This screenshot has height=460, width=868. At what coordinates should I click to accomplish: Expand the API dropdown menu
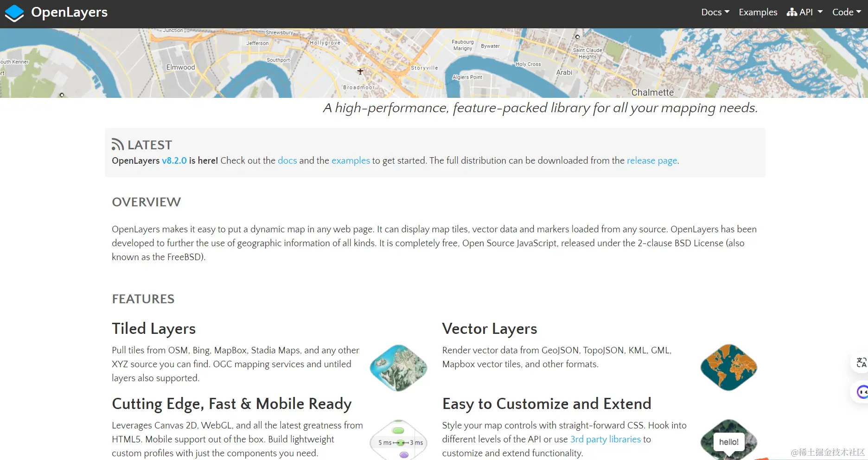[x=804, y=13]
